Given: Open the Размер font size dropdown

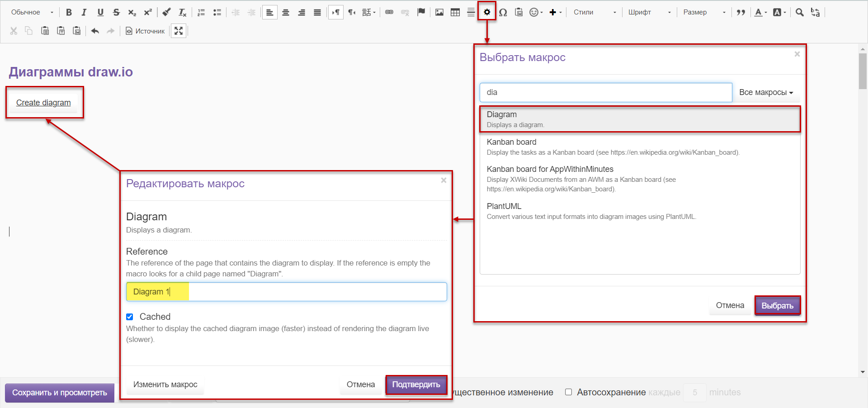Looking at the screenshot, I should click(x=704, y=12).
